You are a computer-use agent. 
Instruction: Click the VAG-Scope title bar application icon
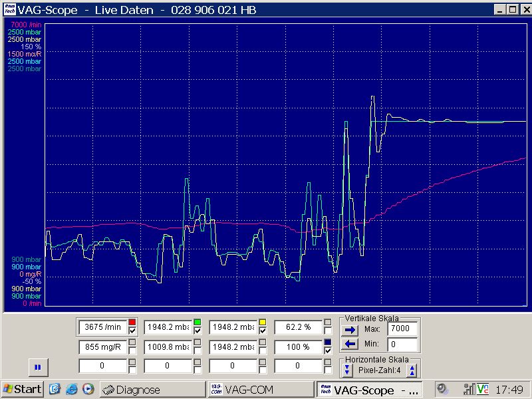click(x=8, y=9)
